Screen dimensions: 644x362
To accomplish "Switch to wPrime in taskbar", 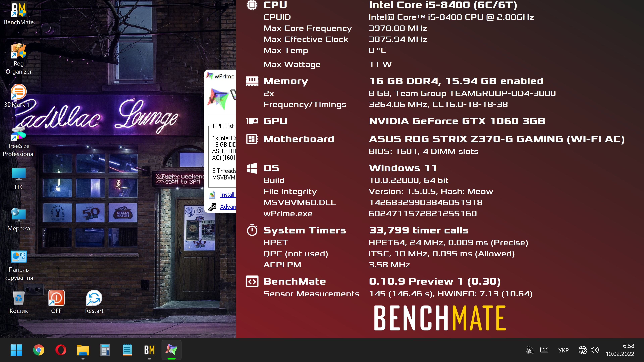I will click(x=171, y=350).
